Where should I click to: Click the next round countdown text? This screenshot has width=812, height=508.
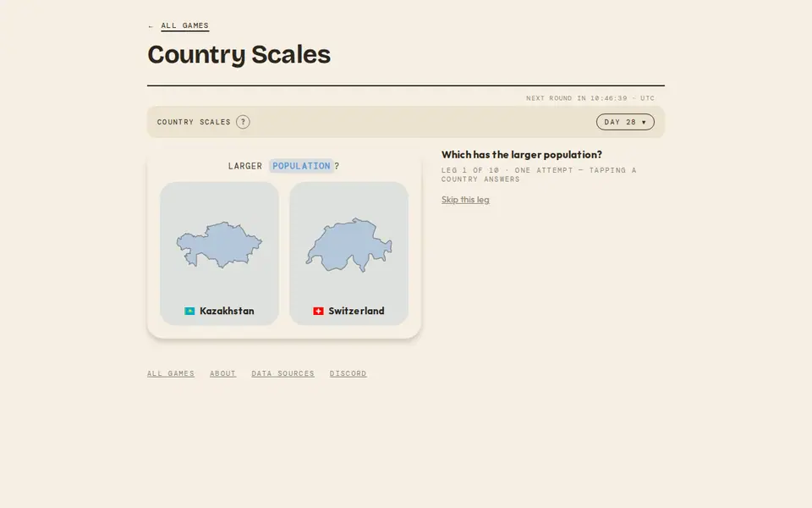pyautogui.click(x=590, y=98)
